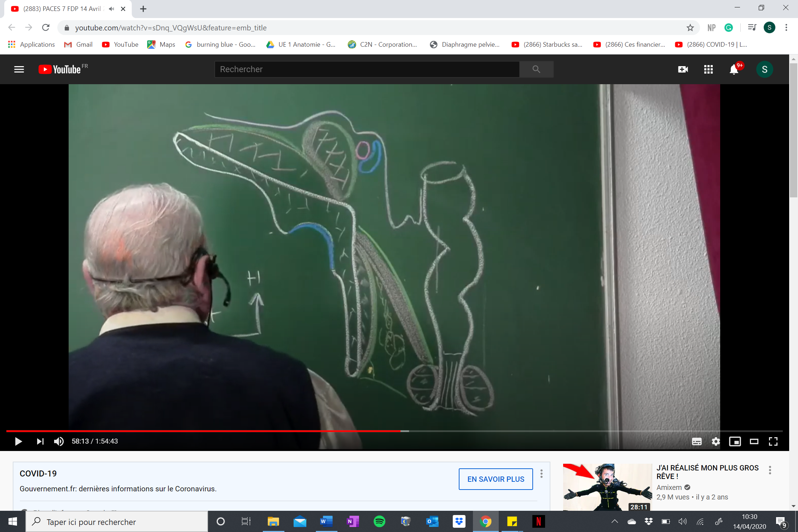Open the notifications bell
The width and height of the screenshot is (798, 532).
(x=734, y=69)
